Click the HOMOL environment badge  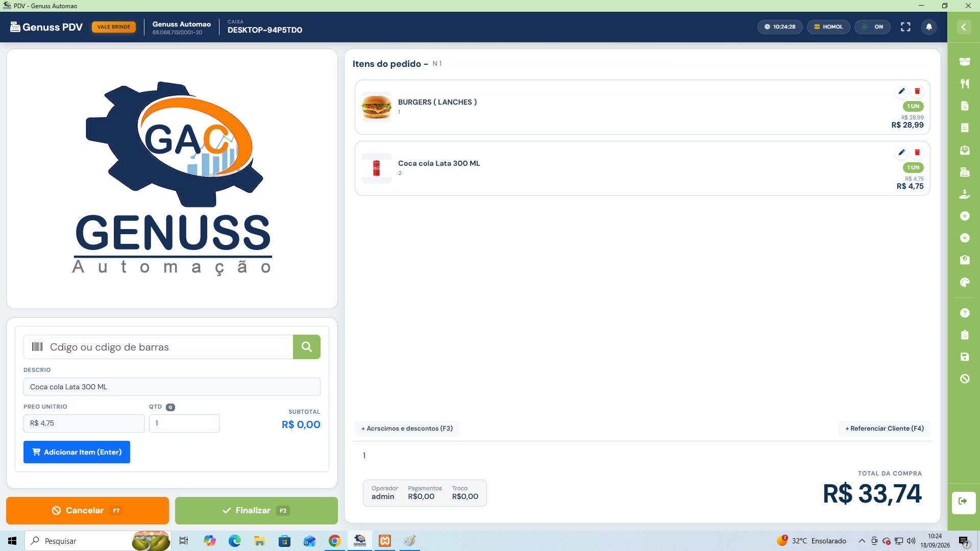tap(828, 27)
